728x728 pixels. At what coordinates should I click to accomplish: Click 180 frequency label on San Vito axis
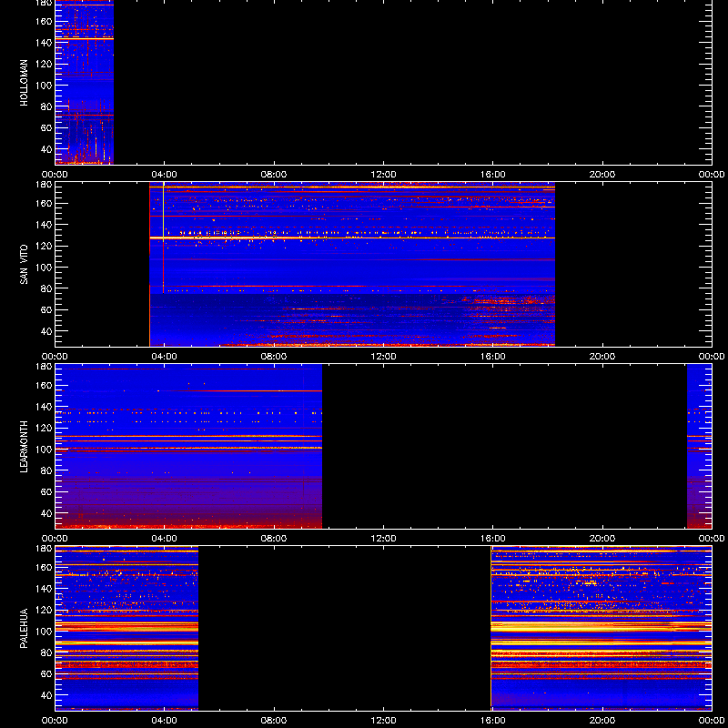click(x=44, y=185)
